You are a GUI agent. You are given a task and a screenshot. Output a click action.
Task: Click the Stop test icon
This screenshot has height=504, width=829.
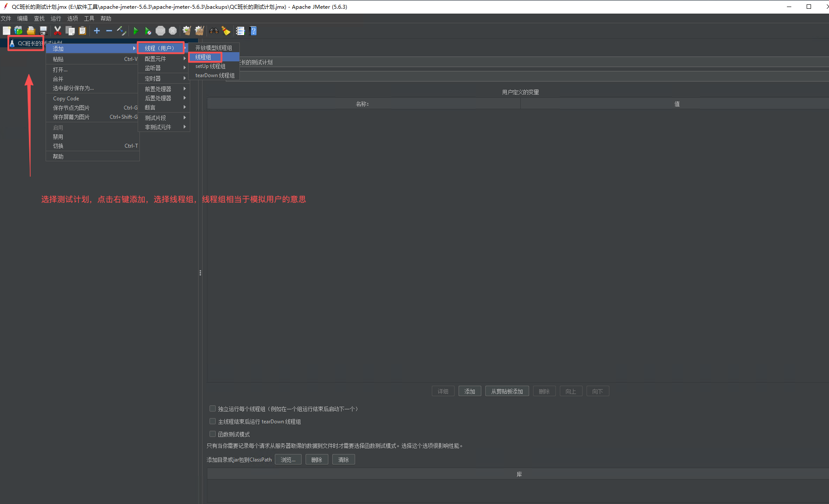click(160, 31)
